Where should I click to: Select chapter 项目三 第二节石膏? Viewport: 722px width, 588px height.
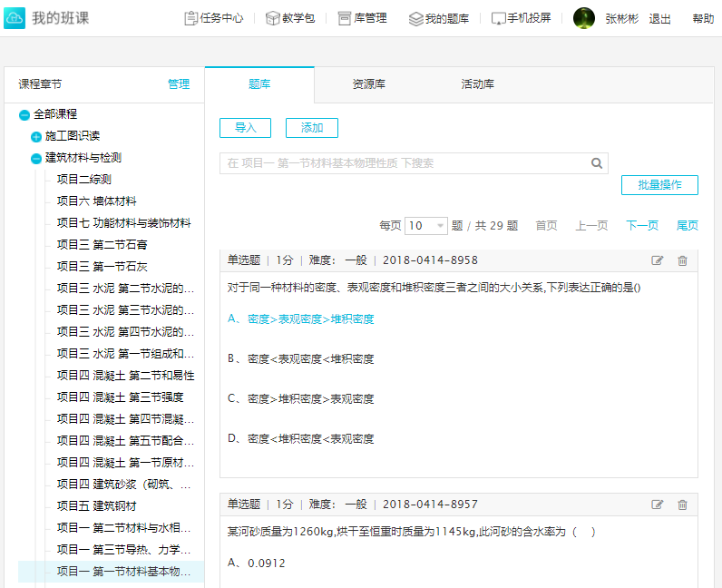point(102,245)
